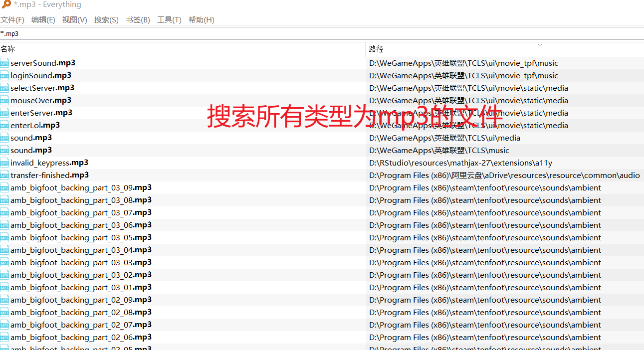Select file name transfer-finished.mp3

(49, 175)
